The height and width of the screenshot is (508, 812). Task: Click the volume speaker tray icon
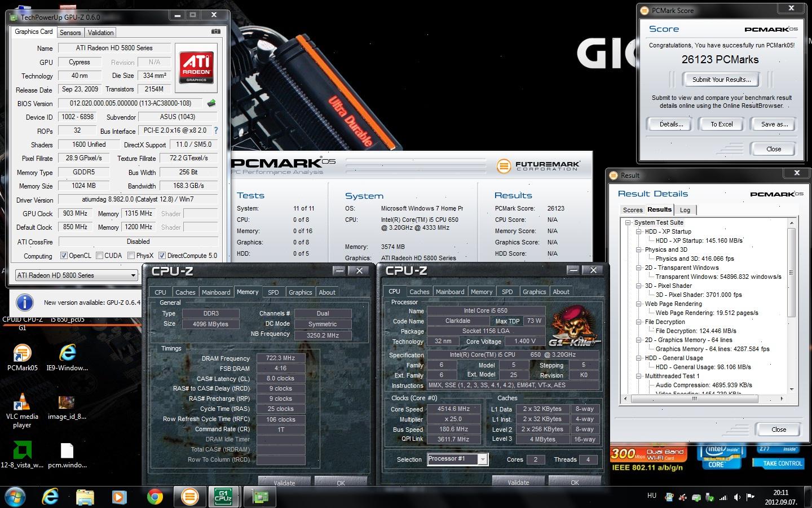pos(737,497)
